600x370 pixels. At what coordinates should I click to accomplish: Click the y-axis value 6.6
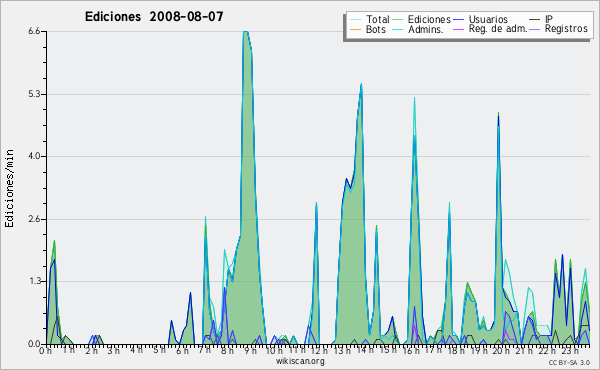pyautogui.click(x=34, y=31)
